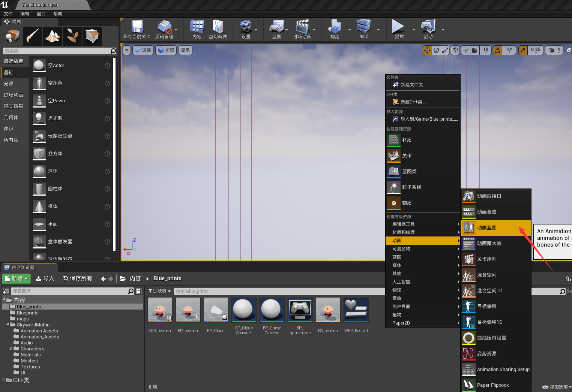The image size is (572, 392).
Task: Select the Paint brush mode icon
Action: [x=33, y=36]
